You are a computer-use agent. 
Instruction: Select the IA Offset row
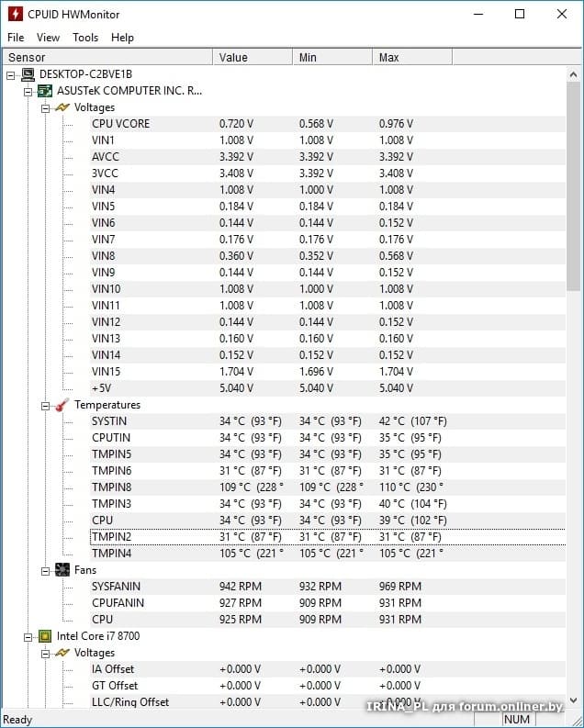click(328, 669)
